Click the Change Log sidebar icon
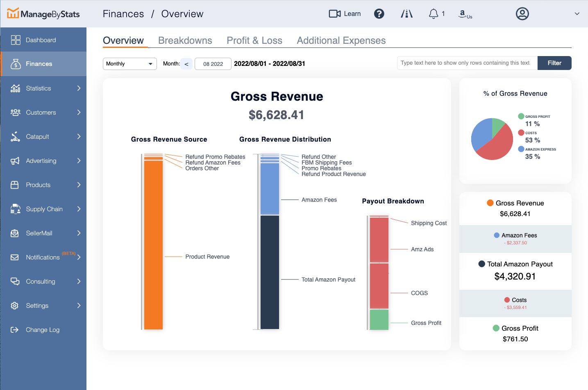 click(x=15, y=330)
